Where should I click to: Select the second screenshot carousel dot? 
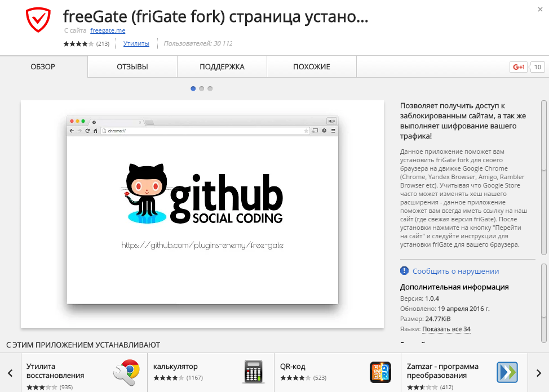[201, 88]
